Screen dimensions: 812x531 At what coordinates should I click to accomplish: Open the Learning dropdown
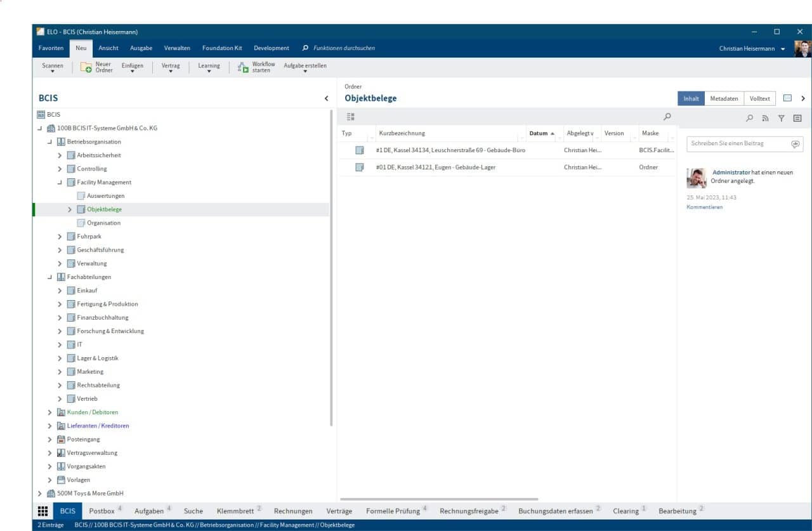tap(209, 68)
